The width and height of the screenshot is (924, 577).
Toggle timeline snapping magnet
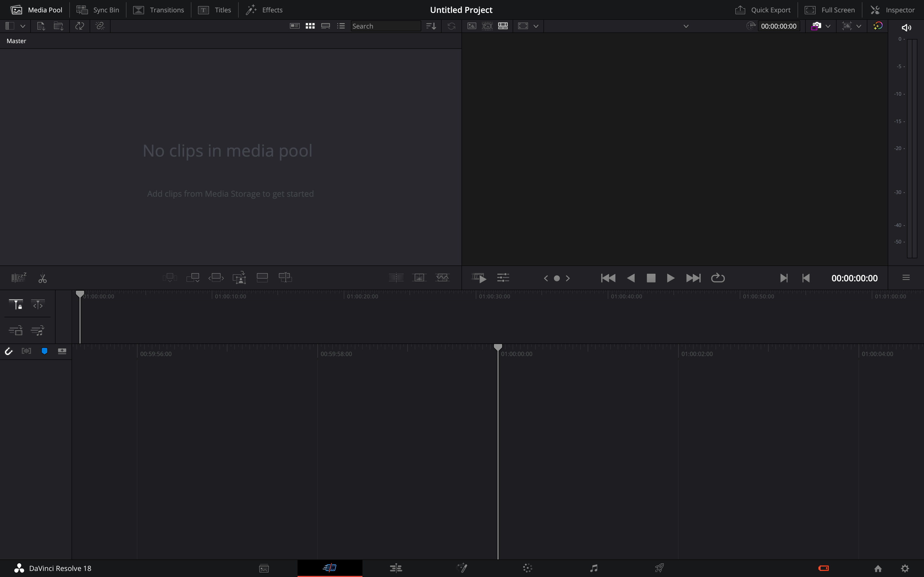coord(9,351)
